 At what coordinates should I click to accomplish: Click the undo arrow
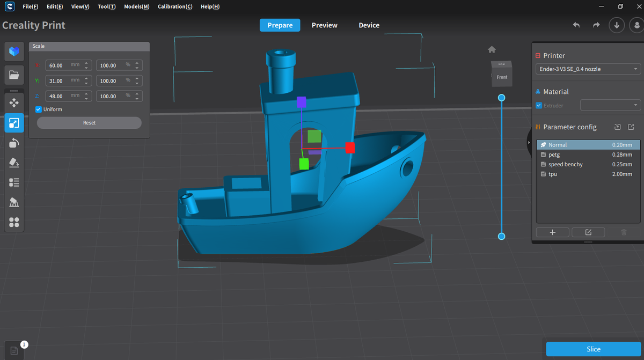pos(576,25)
